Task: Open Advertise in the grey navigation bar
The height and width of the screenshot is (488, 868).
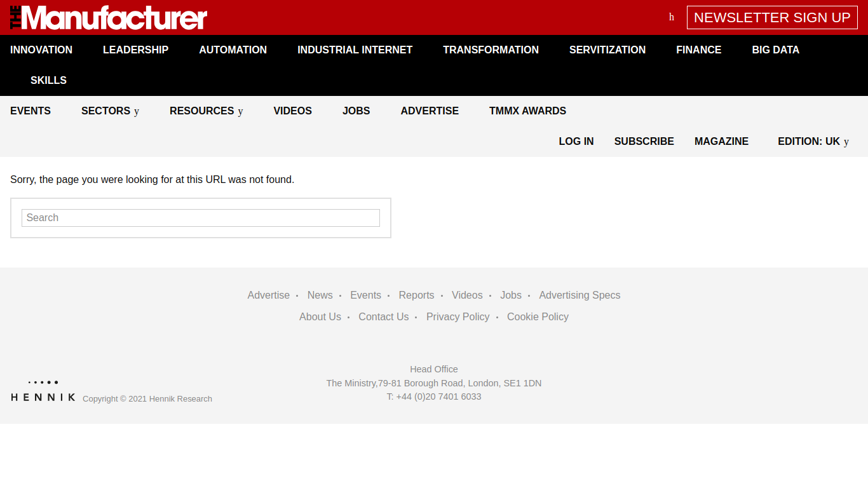Action: (x=430, y=111)
